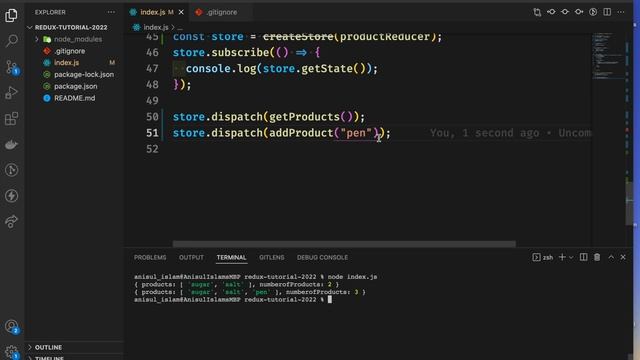Kill terminal with trash icon

pyautogui.click(x=597, y=257)
